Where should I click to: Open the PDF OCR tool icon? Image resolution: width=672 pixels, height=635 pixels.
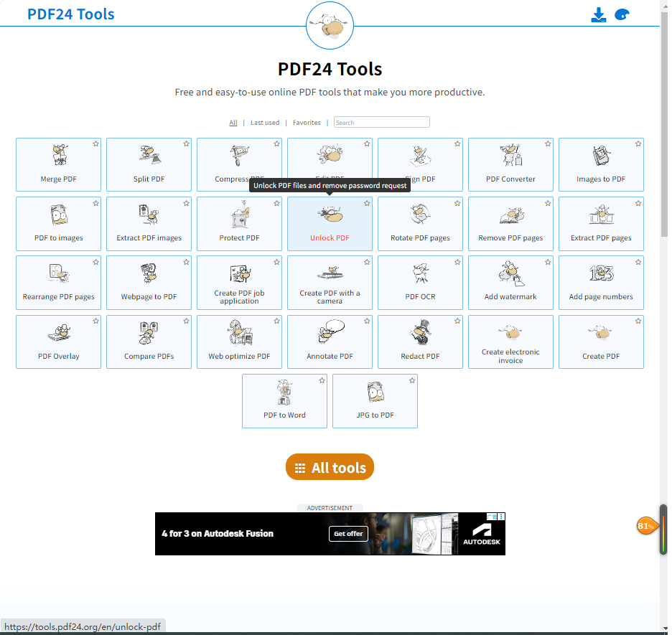[420, 274]
